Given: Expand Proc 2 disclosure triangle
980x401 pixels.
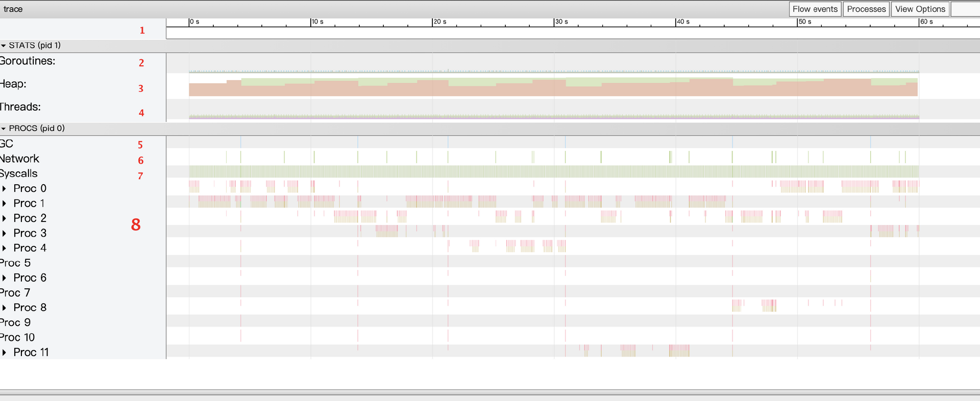Looking at the screenshot, I should (4, 218).
